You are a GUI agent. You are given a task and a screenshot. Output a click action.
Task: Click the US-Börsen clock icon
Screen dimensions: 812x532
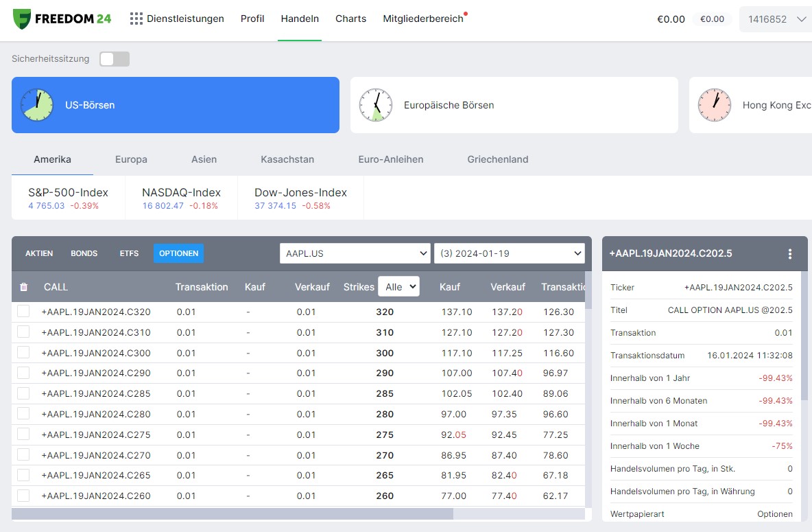(x=37, y=105)
